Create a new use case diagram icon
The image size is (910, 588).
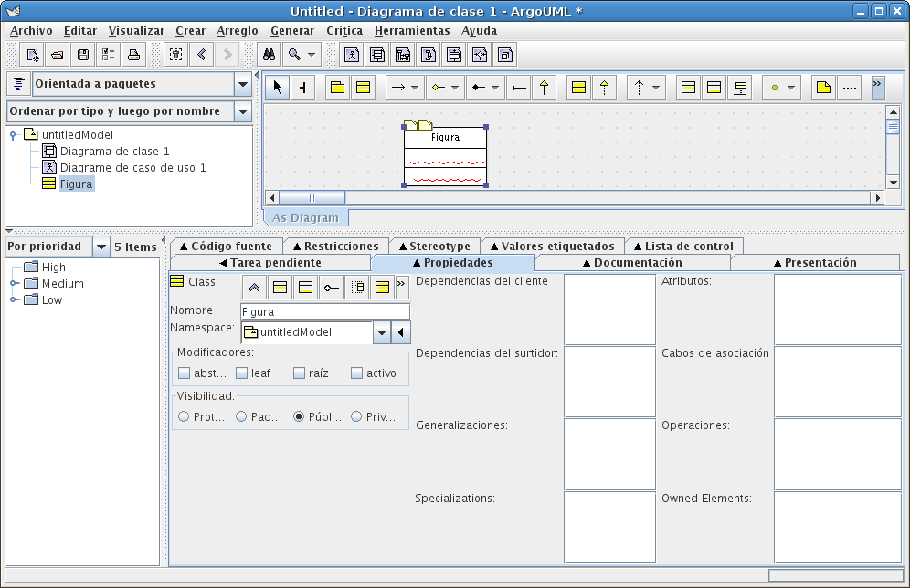(352, 55)
